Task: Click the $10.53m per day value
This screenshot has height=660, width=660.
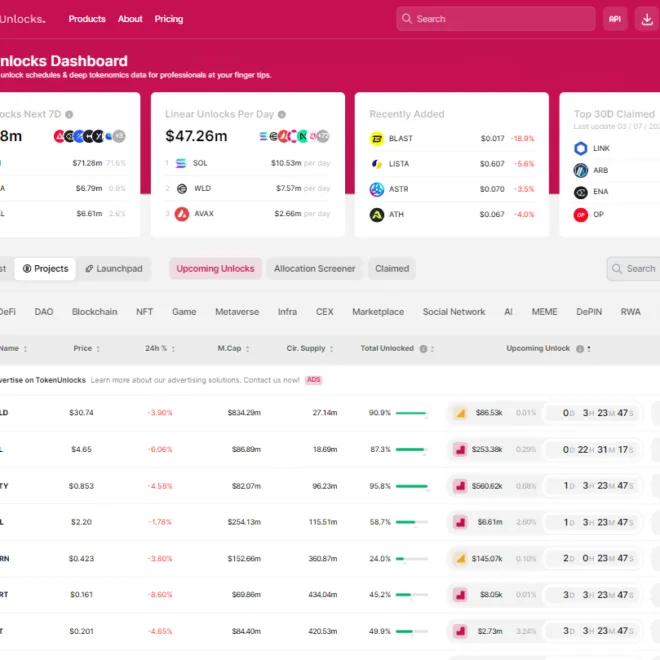Action: 286,163
